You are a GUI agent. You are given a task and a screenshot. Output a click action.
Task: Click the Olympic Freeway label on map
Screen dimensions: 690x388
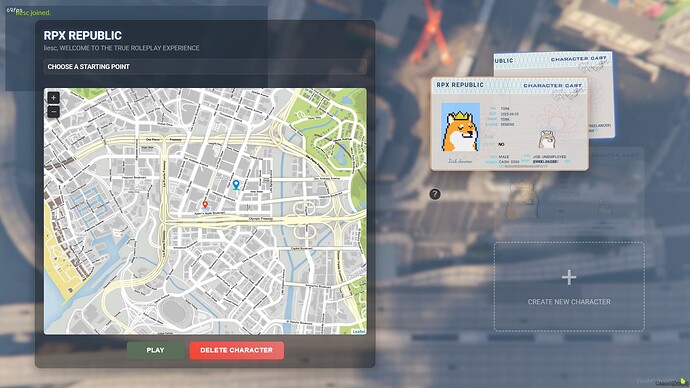261,219
